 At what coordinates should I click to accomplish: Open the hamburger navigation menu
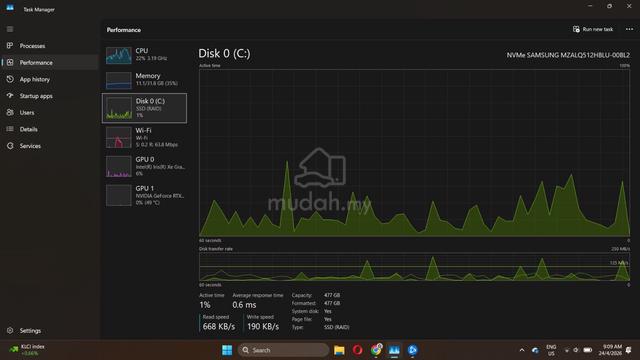point(10,29)
